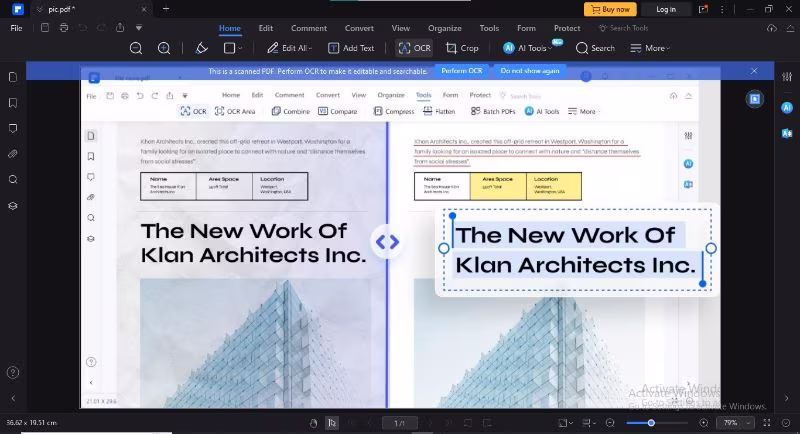The width and height of the screenshot is (800, 434).
Task: Switch to the Convert tab in the main menu bar
Action: click(x=359, y=28)
